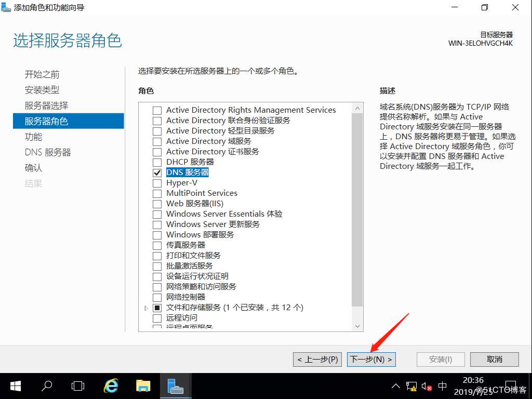Click roles list scroll down arrow
The width and height of the screenshot is (532, 399).
click(357, 326)
